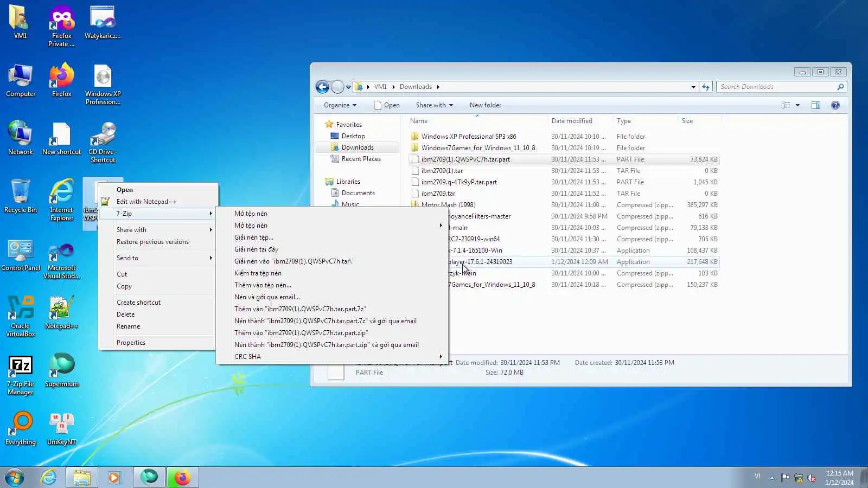
Task: Select the Recycle Bin icon
Action: click(21, 196)
